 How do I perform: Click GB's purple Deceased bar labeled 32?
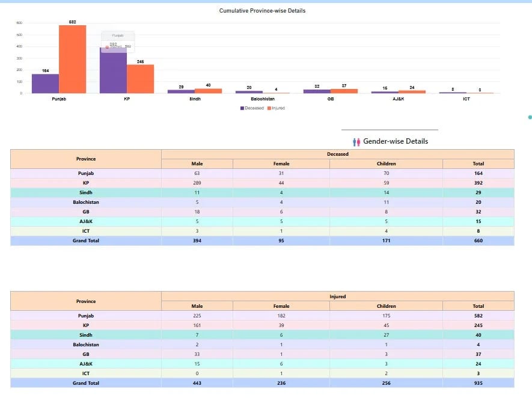click(x=316, y=91)
